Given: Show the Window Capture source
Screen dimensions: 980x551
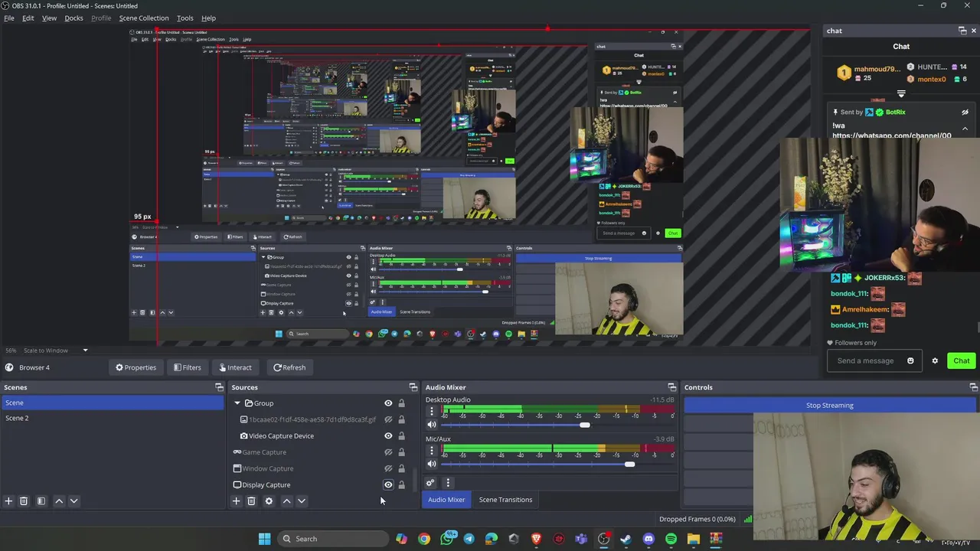Looking at the screenshot, I should 388,468.
